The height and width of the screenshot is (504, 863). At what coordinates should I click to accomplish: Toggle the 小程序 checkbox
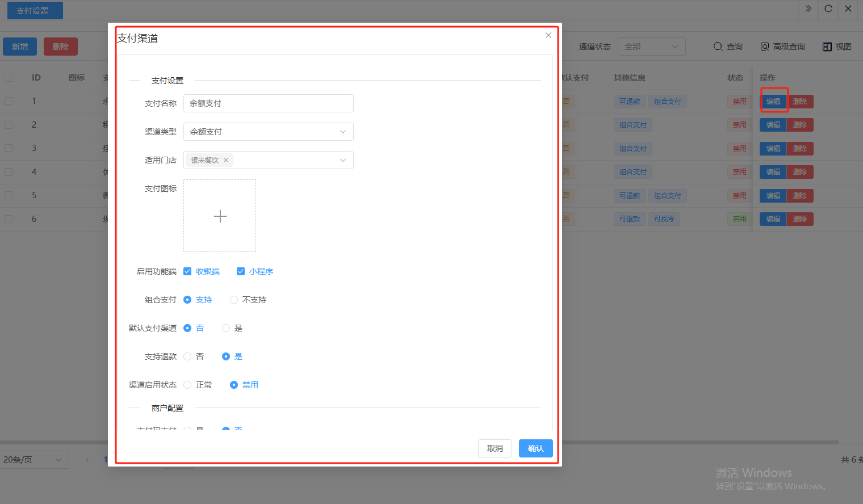point(241,271)
